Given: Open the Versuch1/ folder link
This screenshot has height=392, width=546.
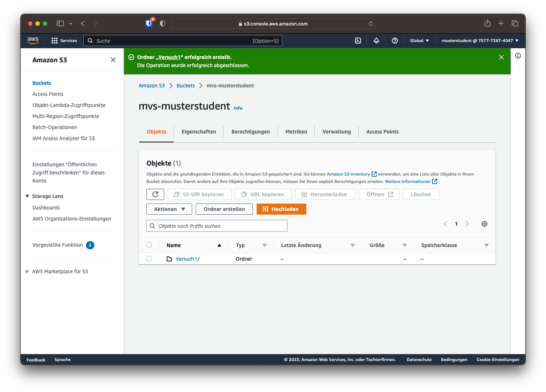Looking at the screenshot, I should click(x=188, y=259).
